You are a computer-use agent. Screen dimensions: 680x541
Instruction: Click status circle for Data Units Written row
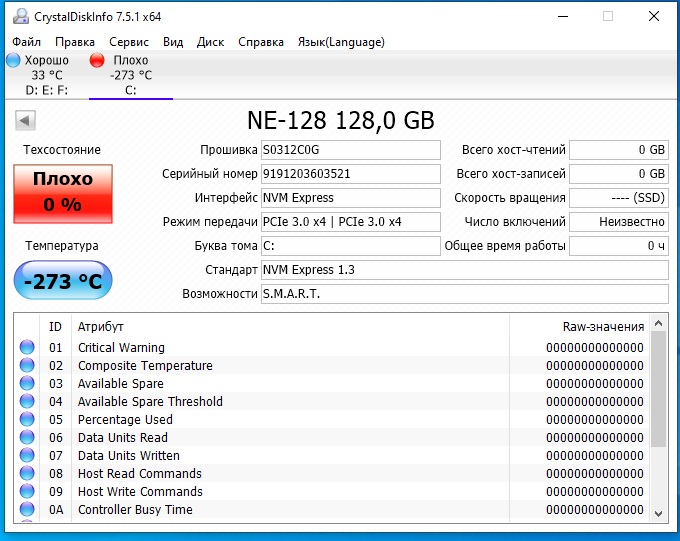pyautogui.click(x=27, y=455)
